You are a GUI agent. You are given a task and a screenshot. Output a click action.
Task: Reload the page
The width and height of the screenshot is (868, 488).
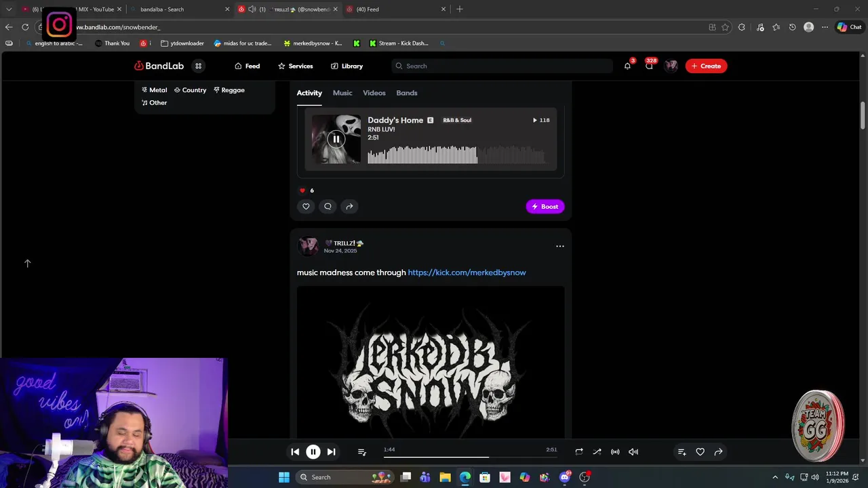pos(25,27)
